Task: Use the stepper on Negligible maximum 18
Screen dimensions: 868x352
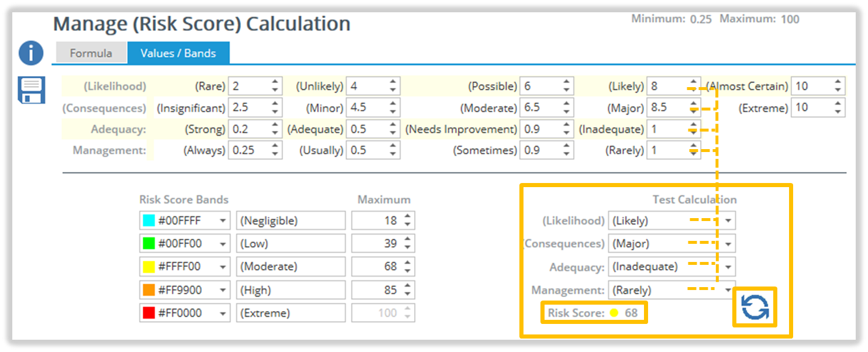Action: (x=408, y=220)
